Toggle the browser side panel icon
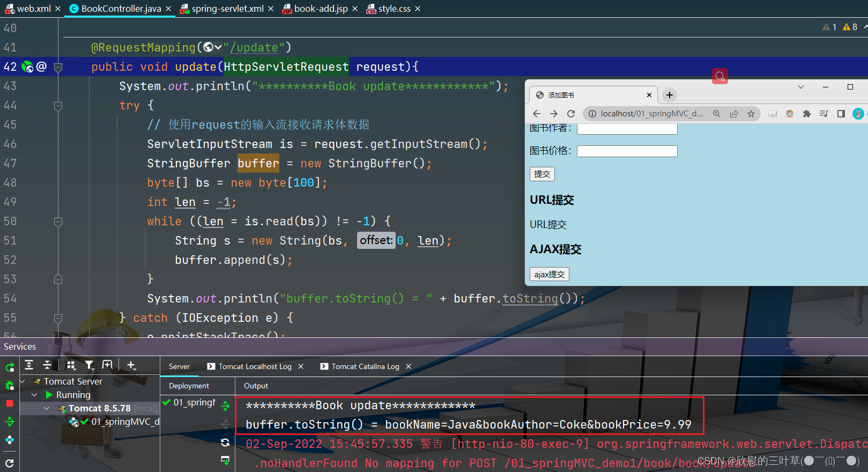The width and height of the screenshot is (868, 472). 841,114
